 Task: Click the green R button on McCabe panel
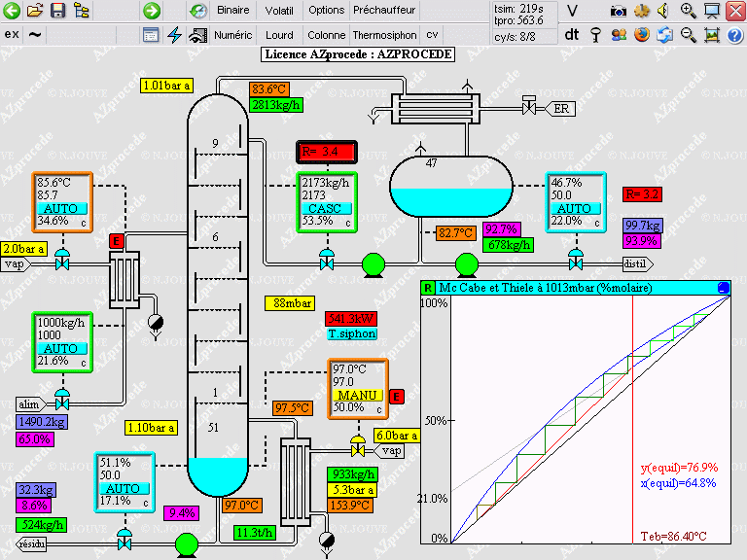click(x=428, y=288)
